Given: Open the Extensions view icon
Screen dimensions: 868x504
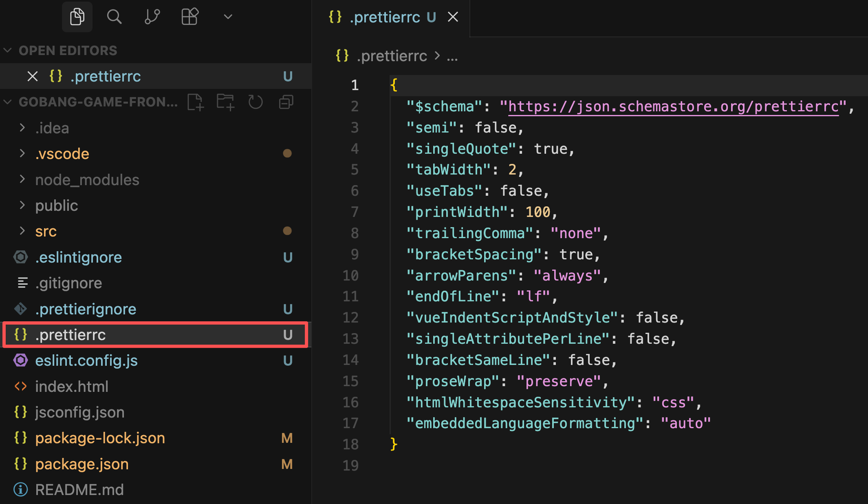Looking at the screenshot, I should 189,17.
